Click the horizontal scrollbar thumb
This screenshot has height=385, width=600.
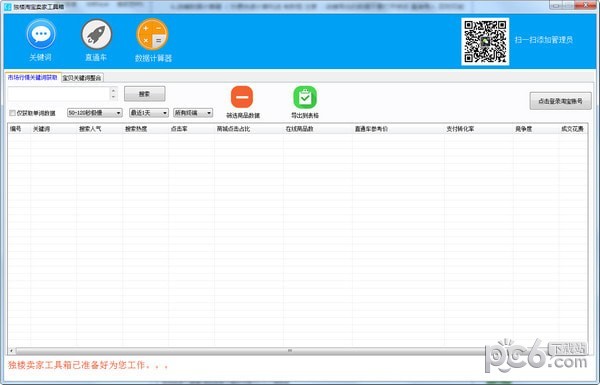pyautogui.click(x=290, y=351)
